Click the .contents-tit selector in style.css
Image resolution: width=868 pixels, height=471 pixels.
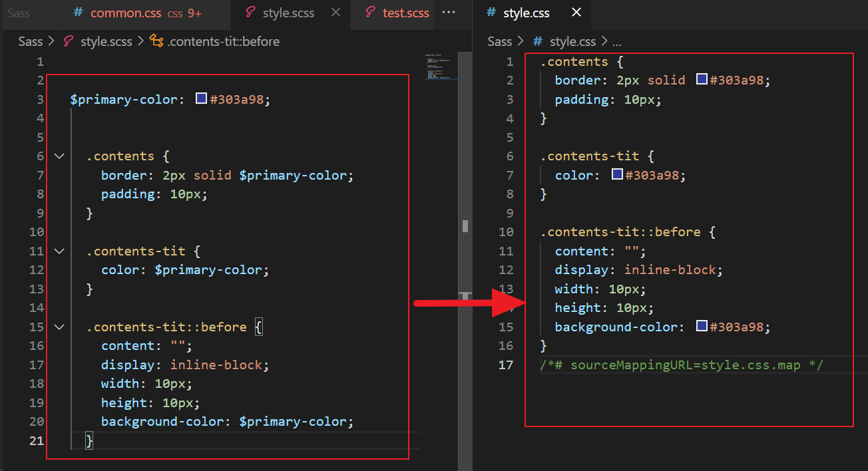point(589,156)
